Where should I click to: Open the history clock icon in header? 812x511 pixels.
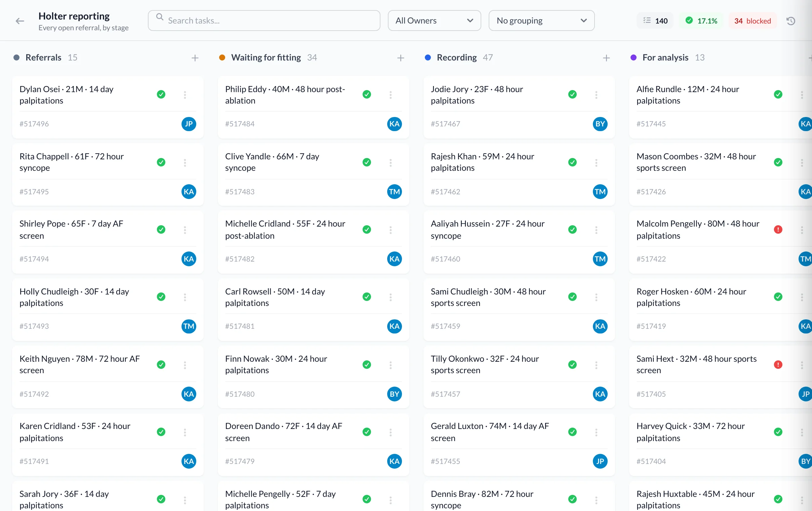[791, 21]
